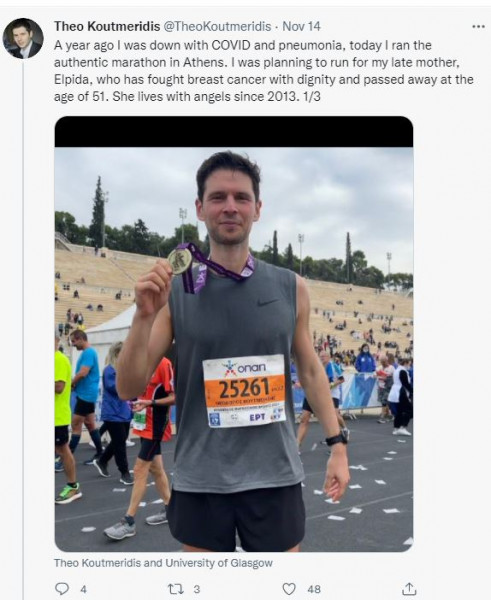This screenshot has width=491, height=600.
Task: Like the tweet with the heart icon
Action: click(289, 589)
